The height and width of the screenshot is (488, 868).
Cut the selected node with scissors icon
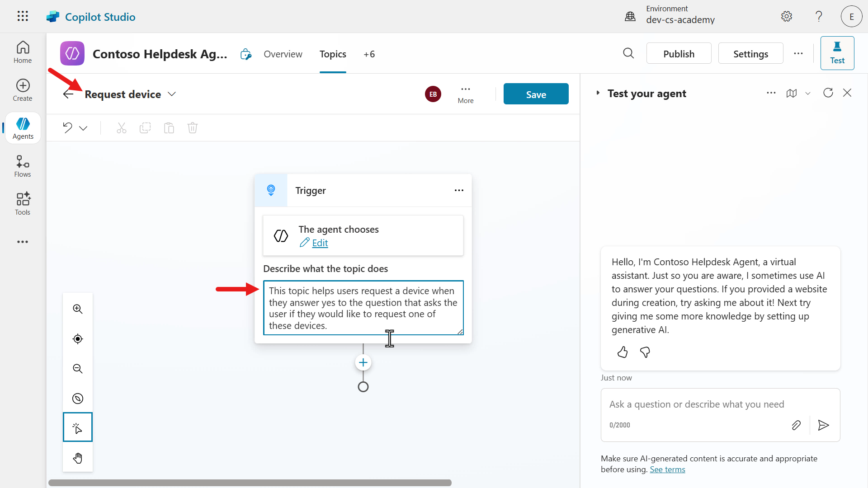coord(121,128)
